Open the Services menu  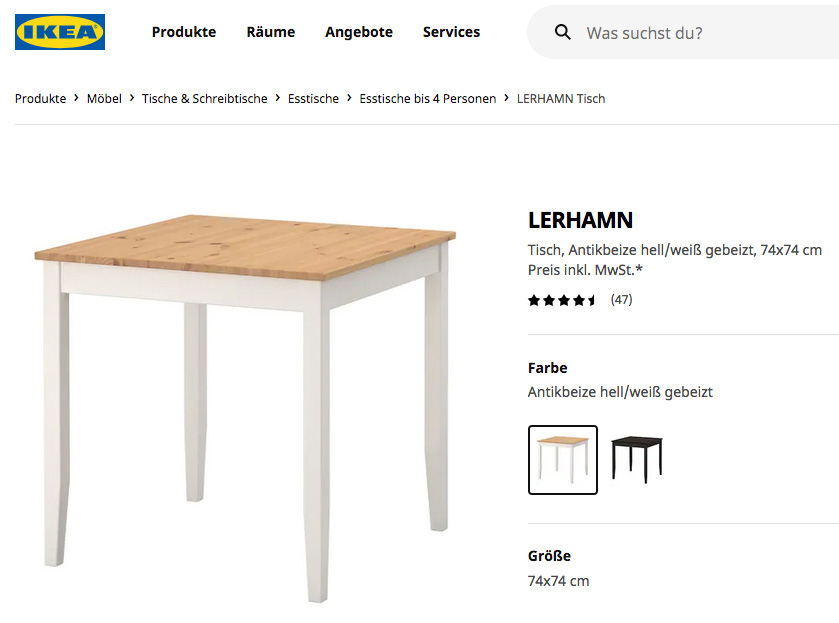(451, 32)
